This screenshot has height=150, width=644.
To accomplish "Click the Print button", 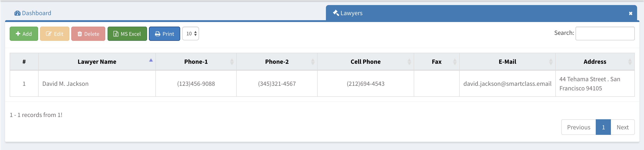I will (164, 34).
